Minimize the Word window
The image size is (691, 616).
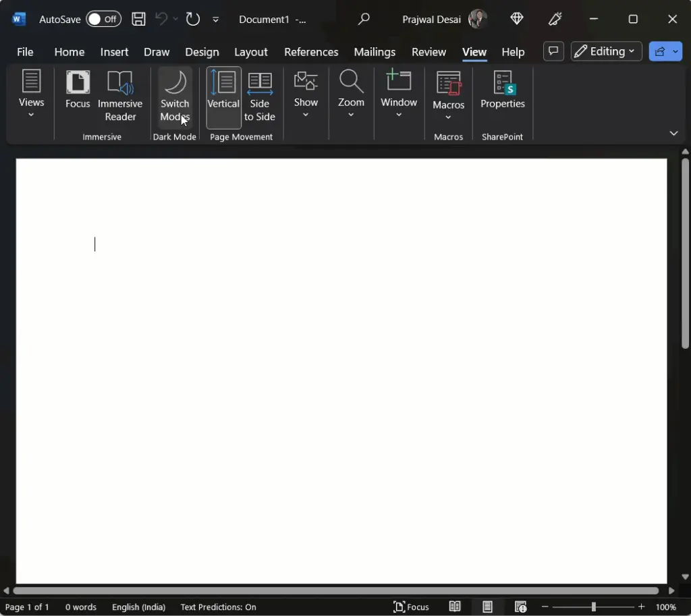[593, 19]
